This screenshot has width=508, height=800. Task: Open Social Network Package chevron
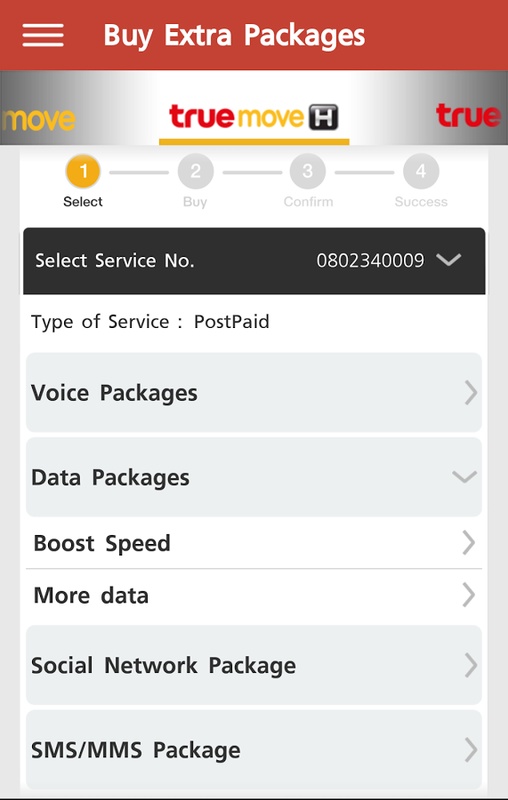471,665
